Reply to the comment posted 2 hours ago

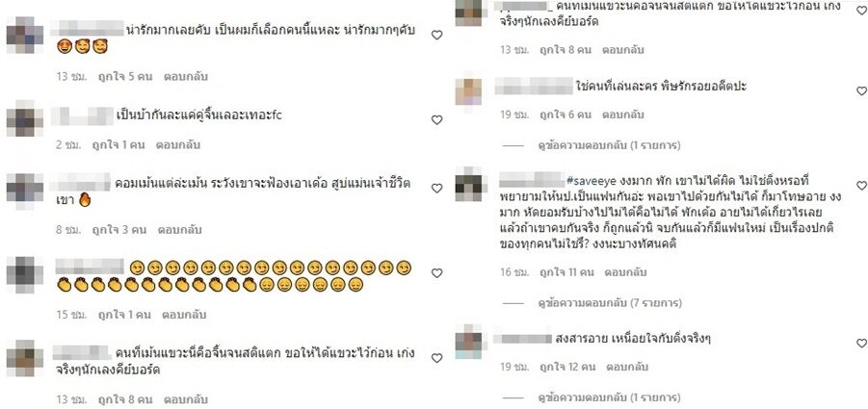[177, 145]
